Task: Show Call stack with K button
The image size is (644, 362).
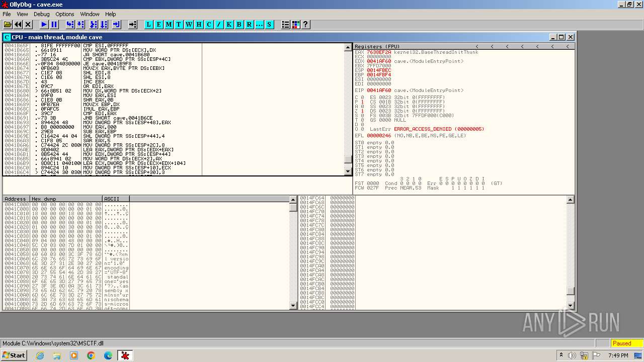Action: (x=229, y=24)
